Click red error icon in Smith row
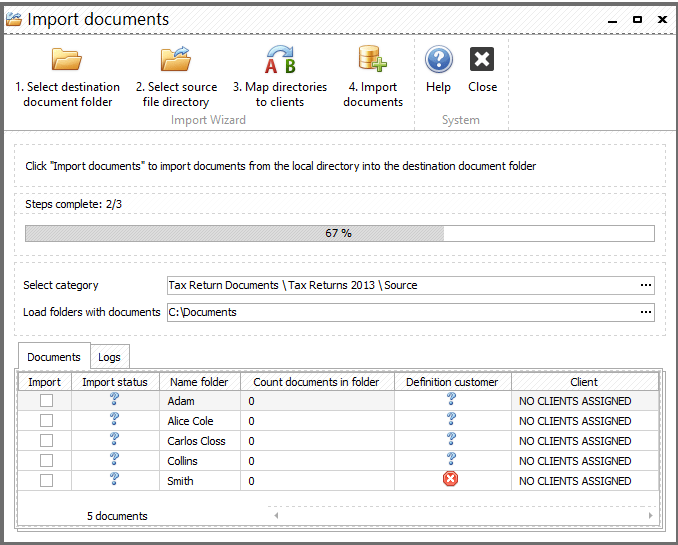The height and width of the screenshot is (545, 678). [x=450, y=479]
